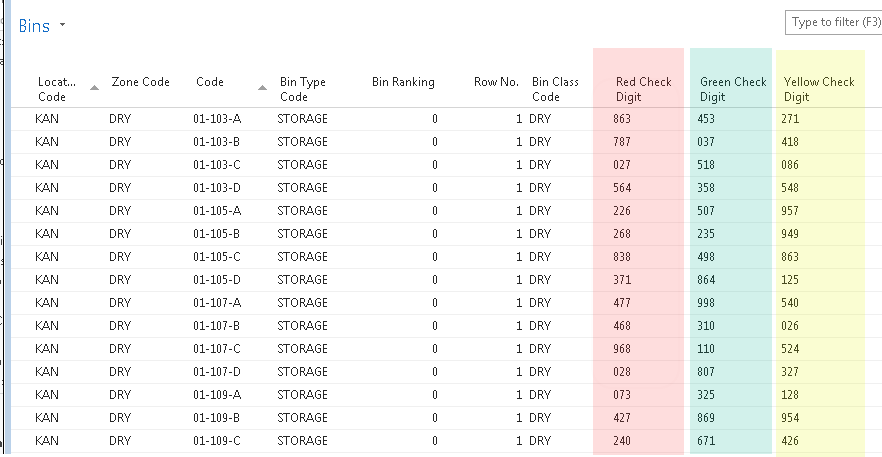Viewport: 882px width, 457px height.
Task: Click red check digit value 028
Action: coord(622,372)
